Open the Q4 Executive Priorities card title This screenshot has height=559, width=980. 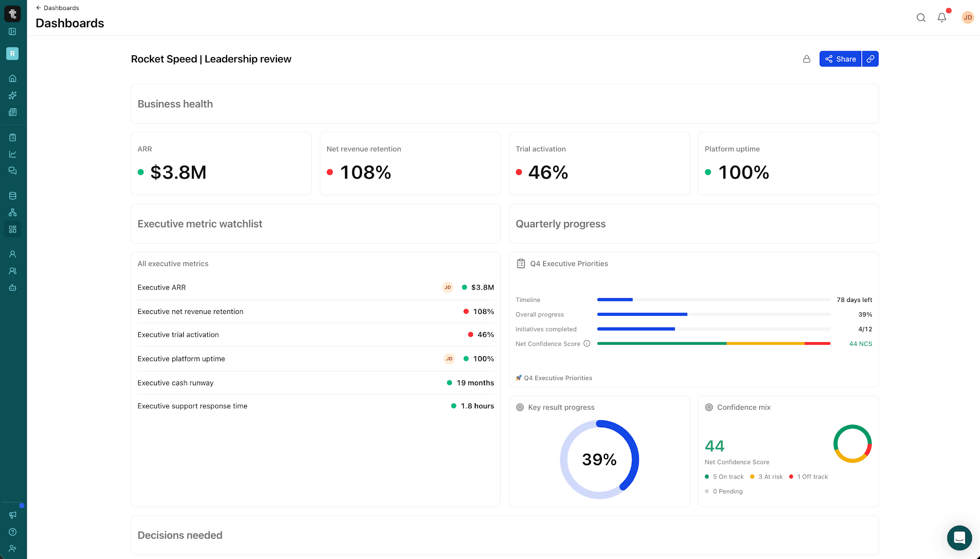point(569,264)
